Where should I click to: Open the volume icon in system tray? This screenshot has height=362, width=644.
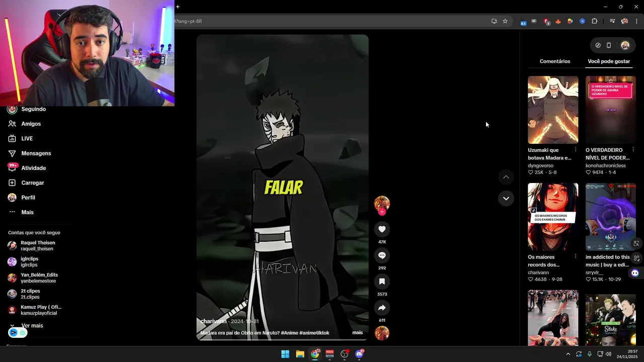coord(608,354)
